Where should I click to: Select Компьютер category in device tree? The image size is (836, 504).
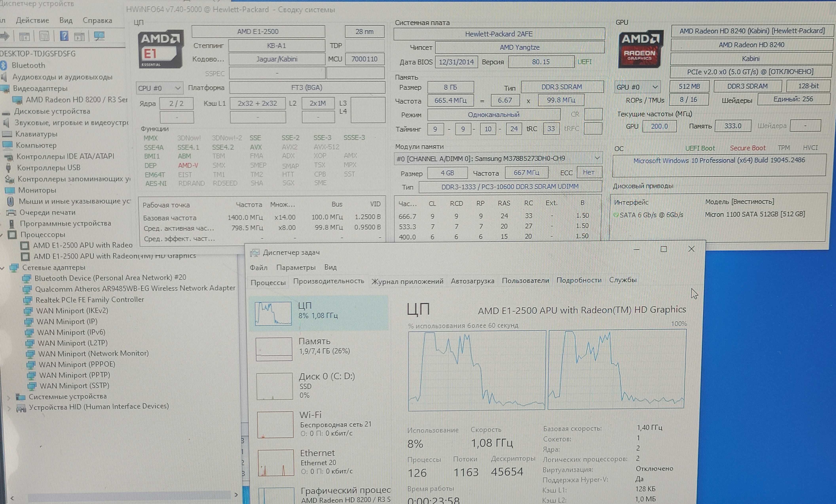click(36, 145)
